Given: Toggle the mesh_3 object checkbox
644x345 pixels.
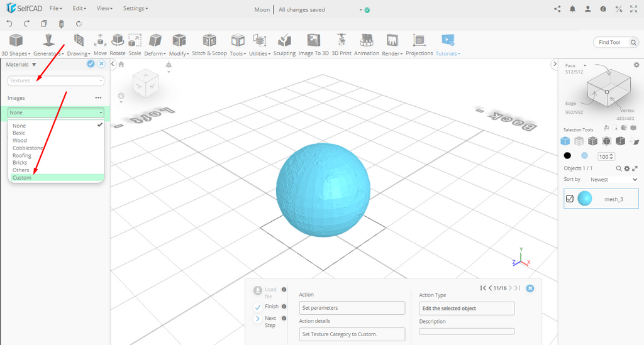Looking at the screenshot, I should point(570,199).
